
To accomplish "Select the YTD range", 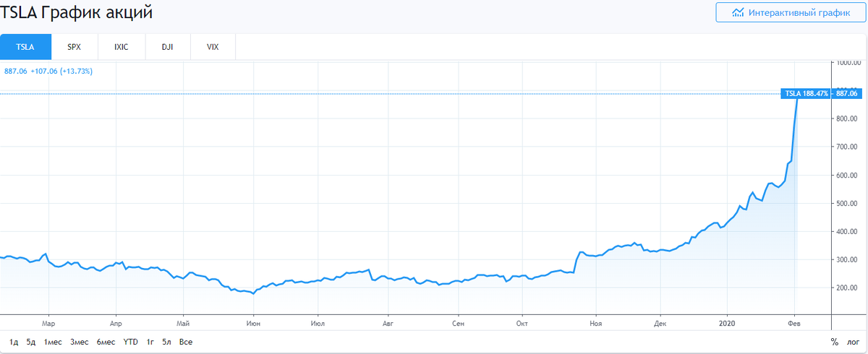I will tap(131, 342).
